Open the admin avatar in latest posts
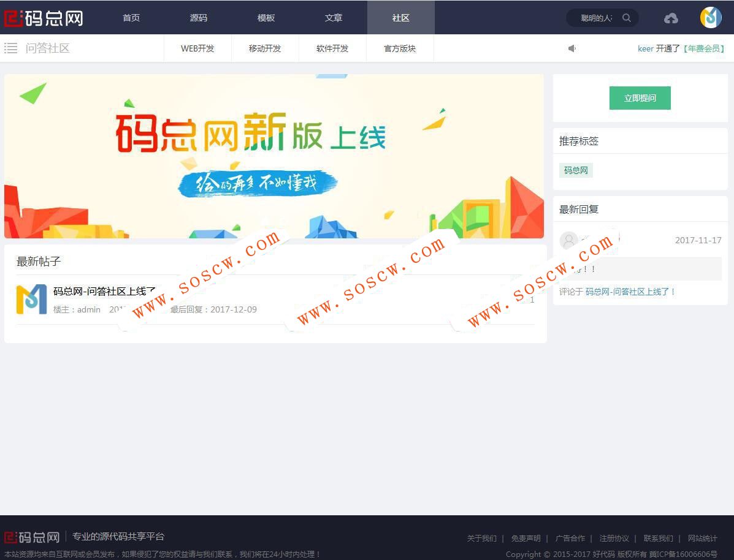Screen dimensions: 734x560 [31, 300]
